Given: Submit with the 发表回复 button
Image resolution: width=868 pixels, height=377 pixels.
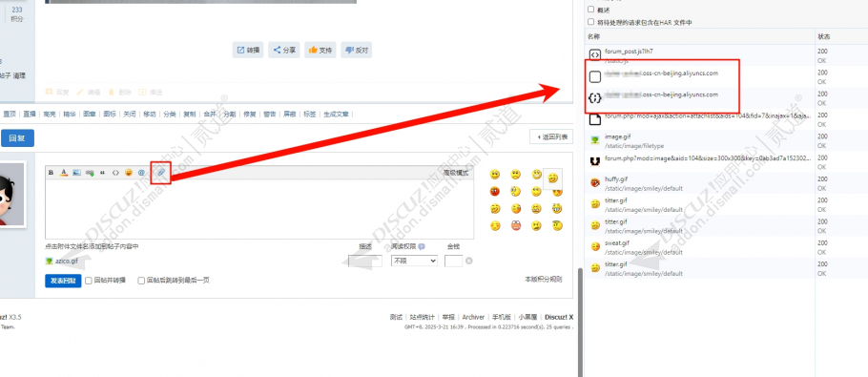Looking at the screenshot, I should [x=63, y=281].
